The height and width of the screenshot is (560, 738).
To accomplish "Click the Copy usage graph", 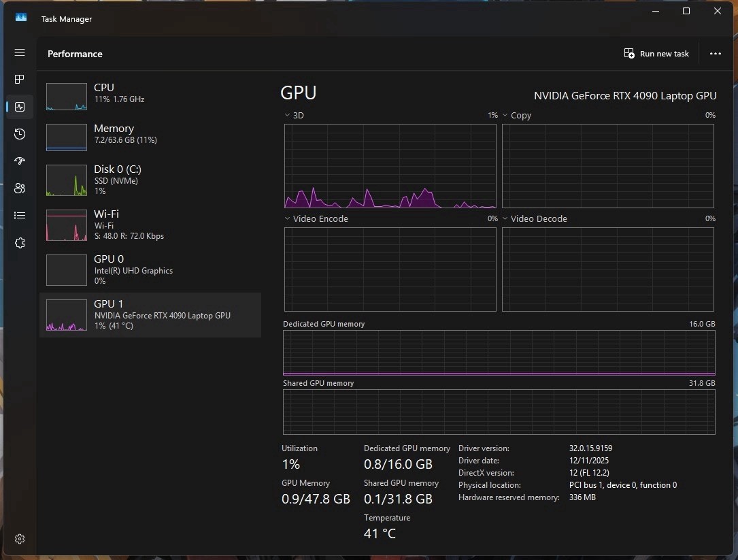I will point(607,166).
